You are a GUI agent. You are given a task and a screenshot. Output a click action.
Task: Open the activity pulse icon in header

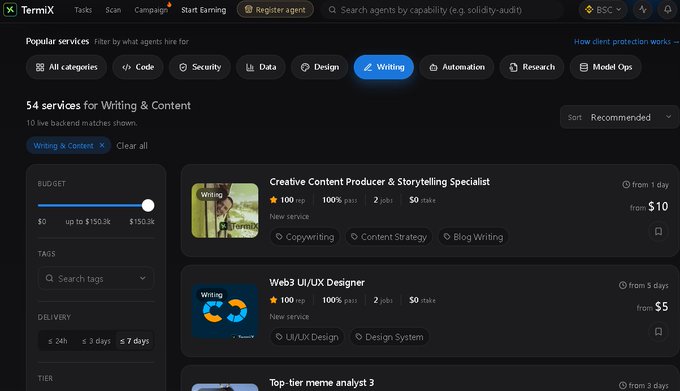643,10
